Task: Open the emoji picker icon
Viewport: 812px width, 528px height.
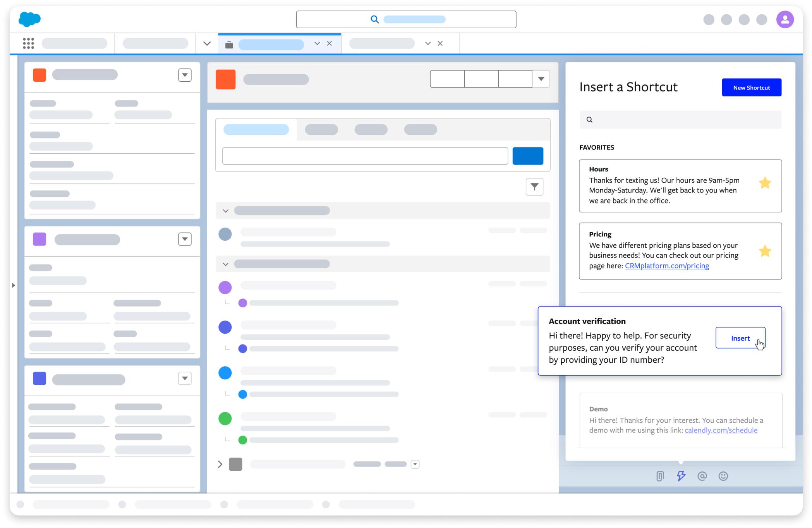Action: click(723, 476)
